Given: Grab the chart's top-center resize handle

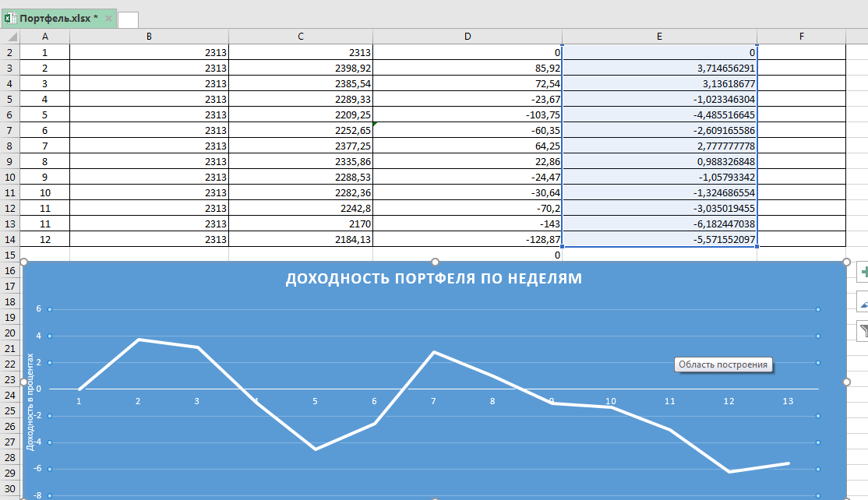Looking at the screenshot, I should click(x=435, y=262).
